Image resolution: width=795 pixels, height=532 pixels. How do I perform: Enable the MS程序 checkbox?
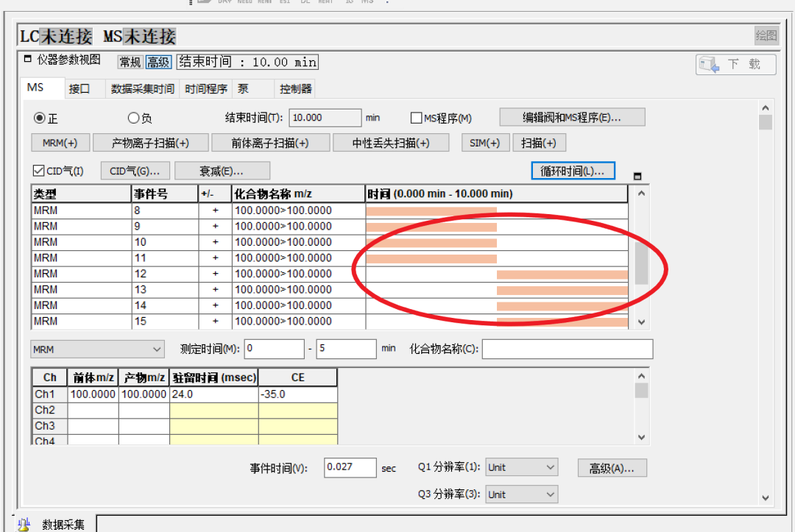417,118
